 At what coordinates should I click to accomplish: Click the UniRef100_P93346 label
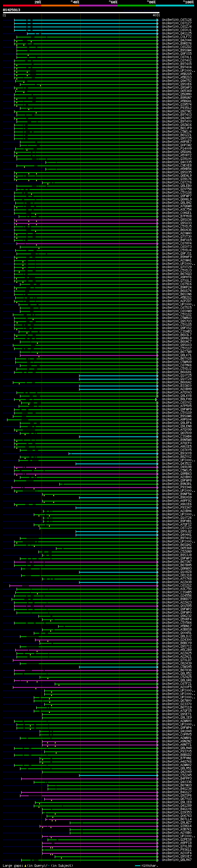(177, 487)
